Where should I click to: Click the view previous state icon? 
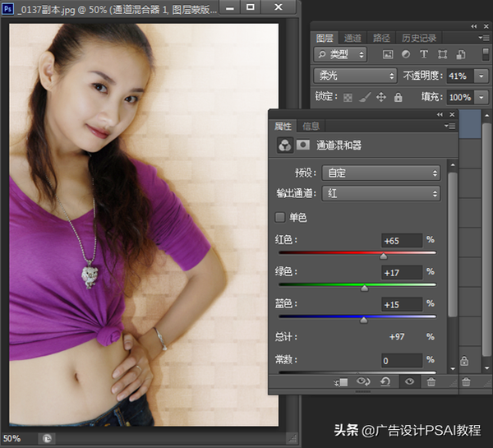364,382
